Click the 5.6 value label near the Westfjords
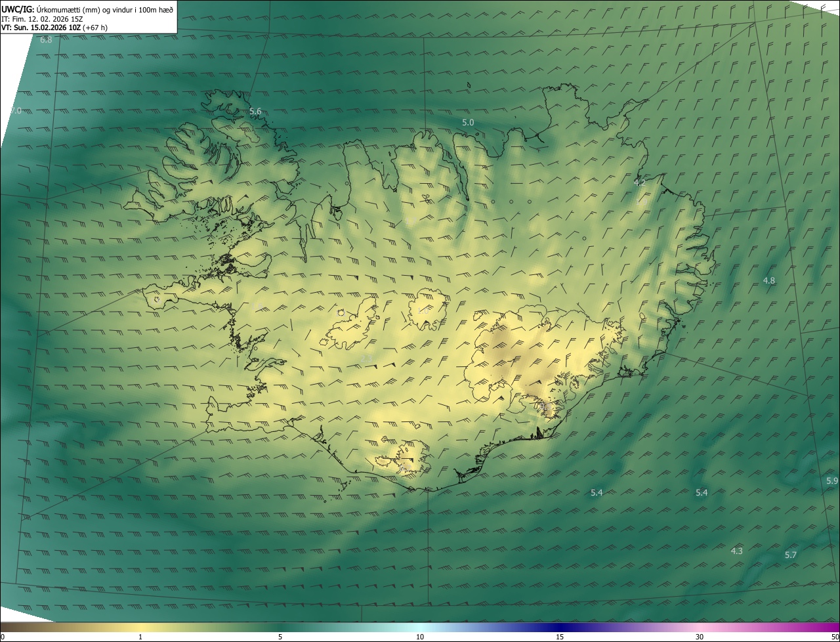Viewport: 840px width, 642px height. 255,112
